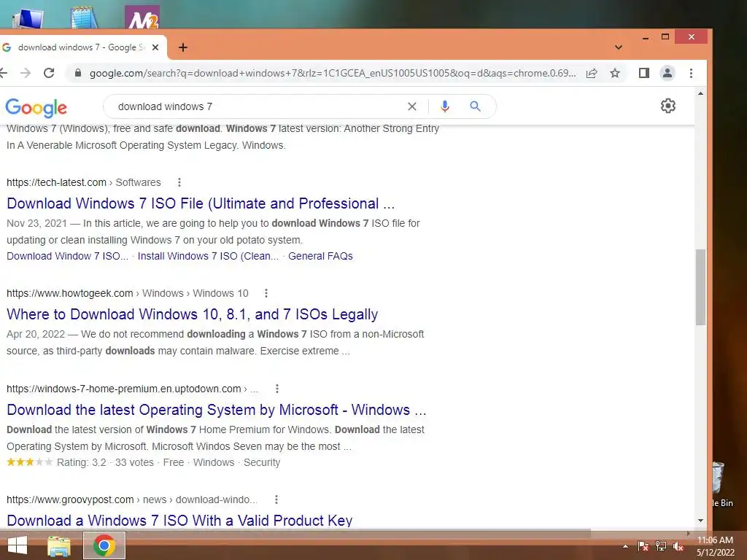Follow the 'Download Window 7 ISO...' sitelink
Image resolution: width=747 pixels, height=560 pixels.
[x=67, y=256]
